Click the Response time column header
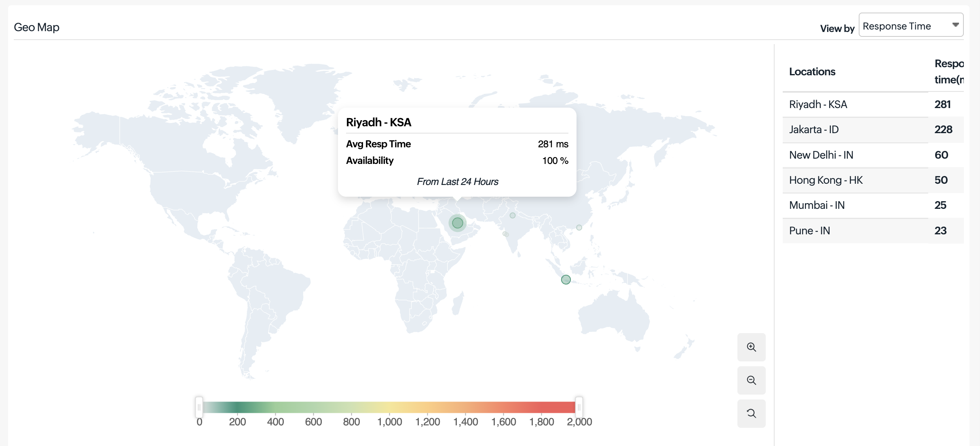The height and width of the screenshot is (446, 980). (948, 72)
